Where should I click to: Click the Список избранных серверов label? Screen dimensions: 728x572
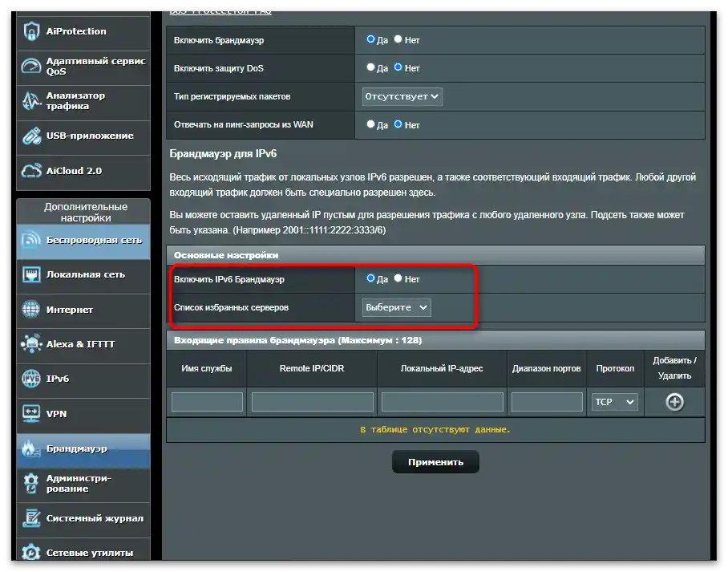tap(231, 307)
